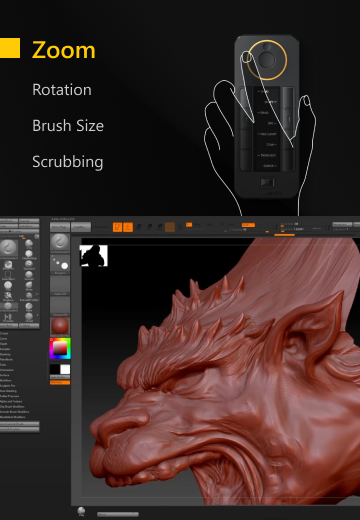The height and width of the screenshot is (520, 360).
Task: Click the silhouette thumbnail in the viewport corner
Action: pos(94,256)
